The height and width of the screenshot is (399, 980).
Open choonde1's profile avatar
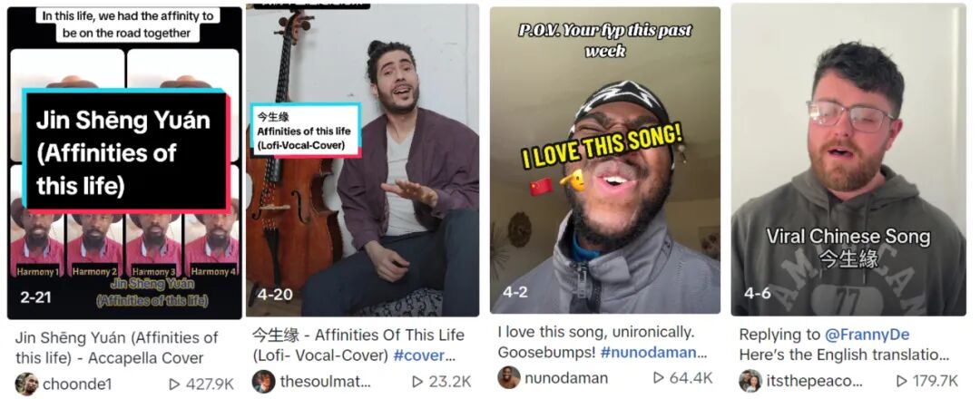coord(27,384)
